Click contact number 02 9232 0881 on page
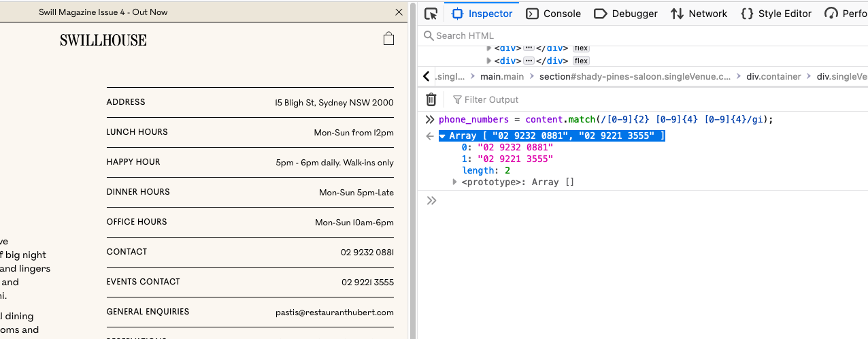The width and height of the screenshot is (868, 339). [367, 253]
